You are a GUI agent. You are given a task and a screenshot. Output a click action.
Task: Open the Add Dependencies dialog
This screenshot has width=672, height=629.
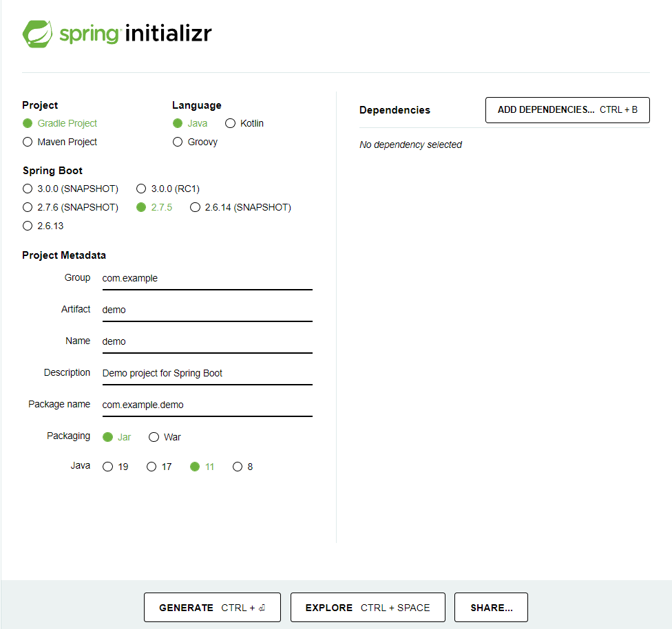pos(567,110)
